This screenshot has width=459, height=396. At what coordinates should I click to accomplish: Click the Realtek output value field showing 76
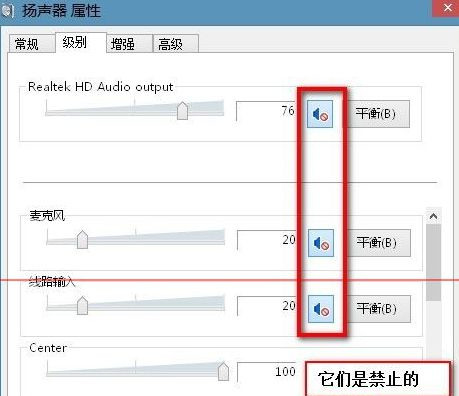pos(266,111)
